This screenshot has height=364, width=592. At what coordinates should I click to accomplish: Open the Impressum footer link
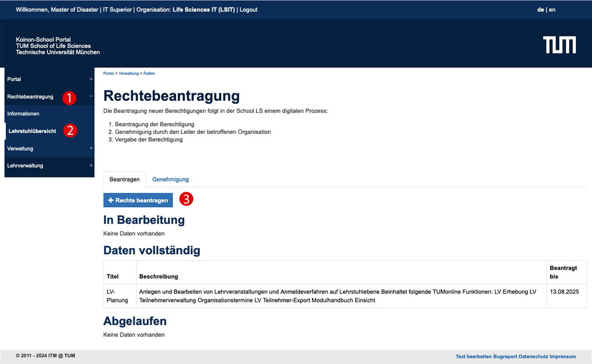coord(563,356)
